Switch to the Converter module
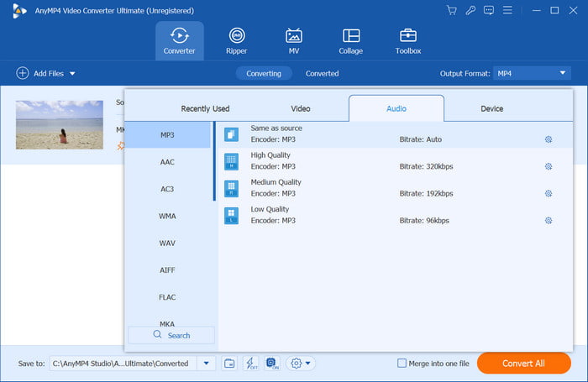Image resolution: width=588 pixels, height=382 pixels. pos(179,41)
